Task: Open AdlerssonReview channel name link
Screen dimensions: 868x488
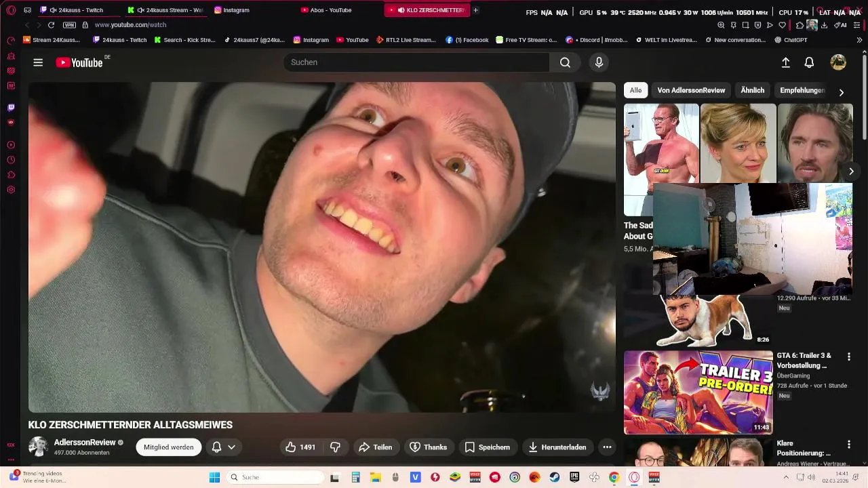Action: 85,443
